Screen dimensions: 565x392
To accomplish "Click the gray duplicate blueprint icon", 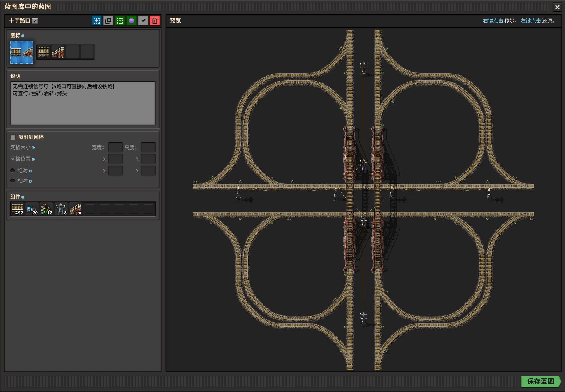I will pos(108,21).
